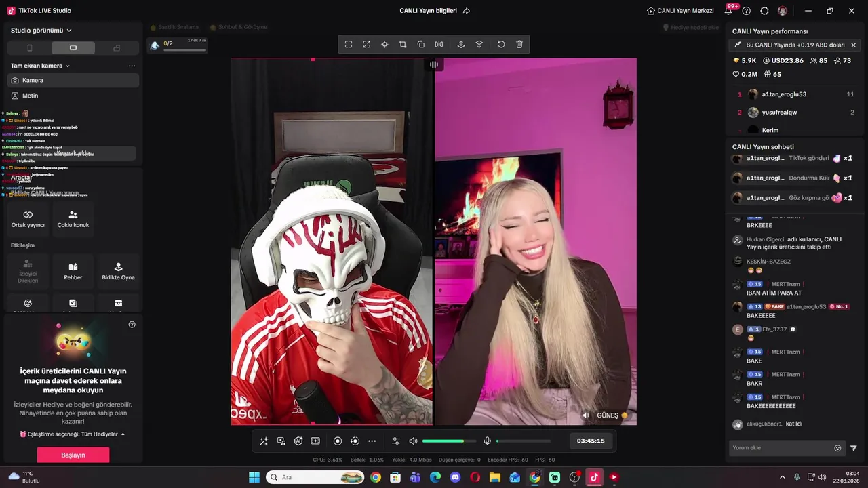This screenshot has height=488, width=868.
Task: Click the help question mark in the match panel
Action: 132,325
